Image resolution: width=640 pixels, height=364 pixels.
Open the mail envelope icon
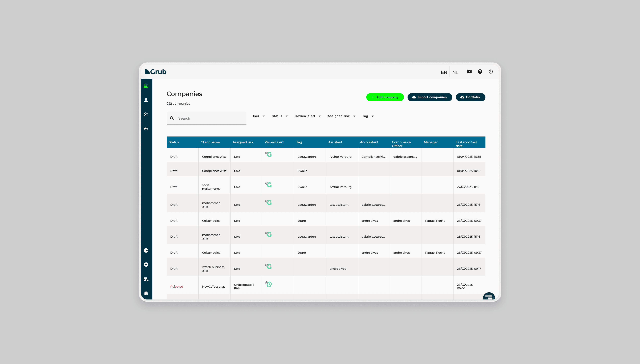469,72
